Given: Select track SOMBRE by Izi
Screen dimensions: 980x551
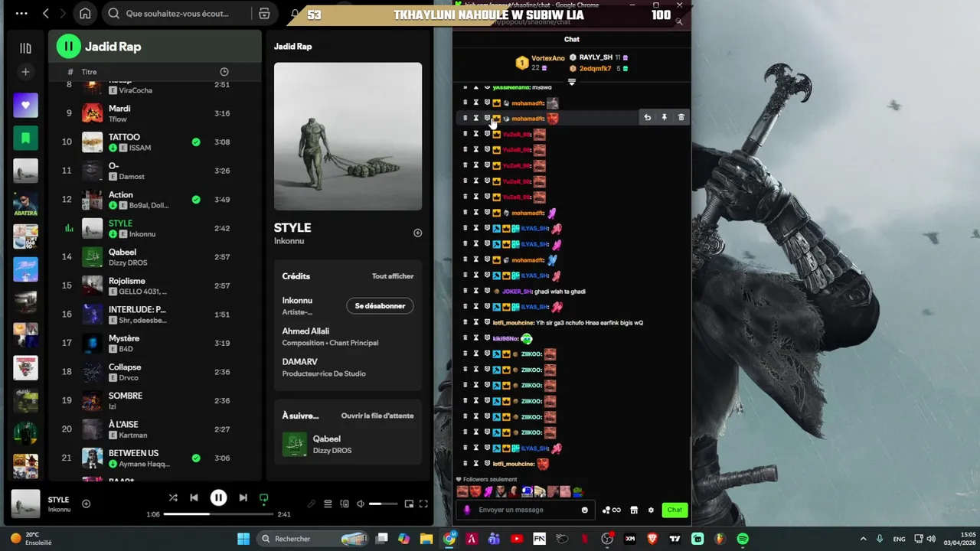Looking at the screenshot, I should pyautogui.click(x=156, y=400).
